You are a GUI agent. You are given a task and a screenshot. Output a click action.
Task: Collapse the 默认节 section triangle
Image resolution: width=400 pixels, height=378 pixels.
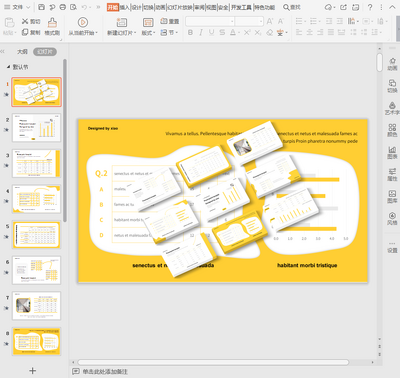coord(9,67)
